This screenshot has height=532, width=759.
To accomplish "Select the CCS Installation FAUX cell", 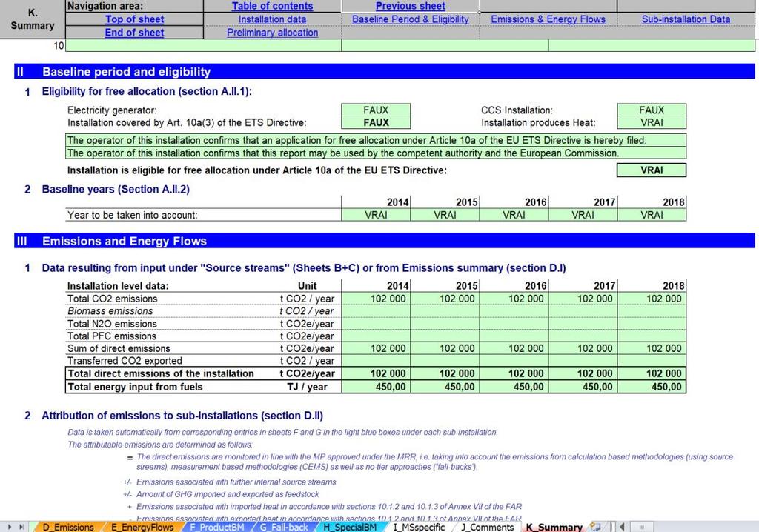I will 652,110.
